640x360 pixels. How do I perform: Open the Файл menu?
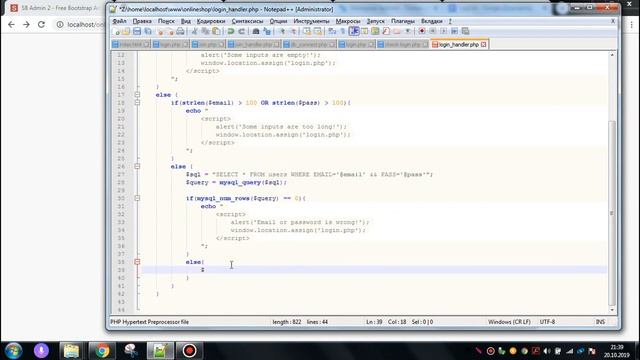(x=119, y=21)
